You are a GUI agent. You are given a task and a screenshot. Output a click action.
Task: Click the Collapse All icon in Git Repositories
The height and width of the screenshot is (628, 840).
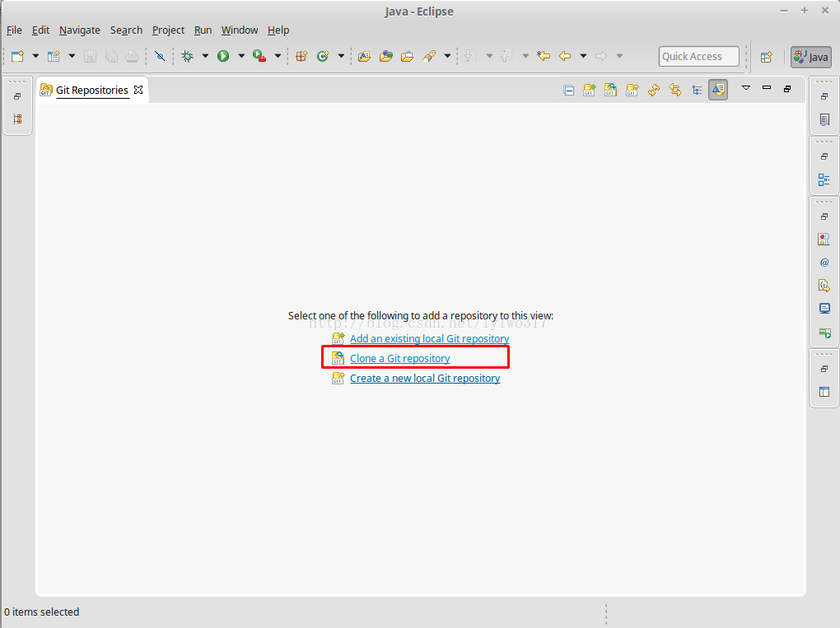(x=569, y=91)
